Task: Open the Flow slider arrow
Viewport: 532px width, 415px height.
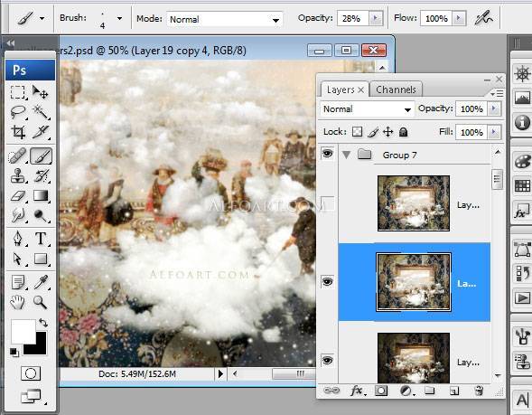Action: tap(459, 18)
